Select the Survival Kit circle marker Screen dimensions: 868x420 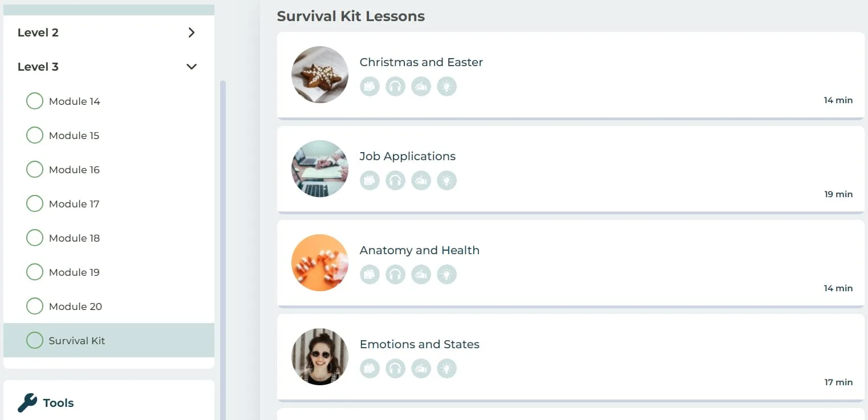tap(35, 341)
